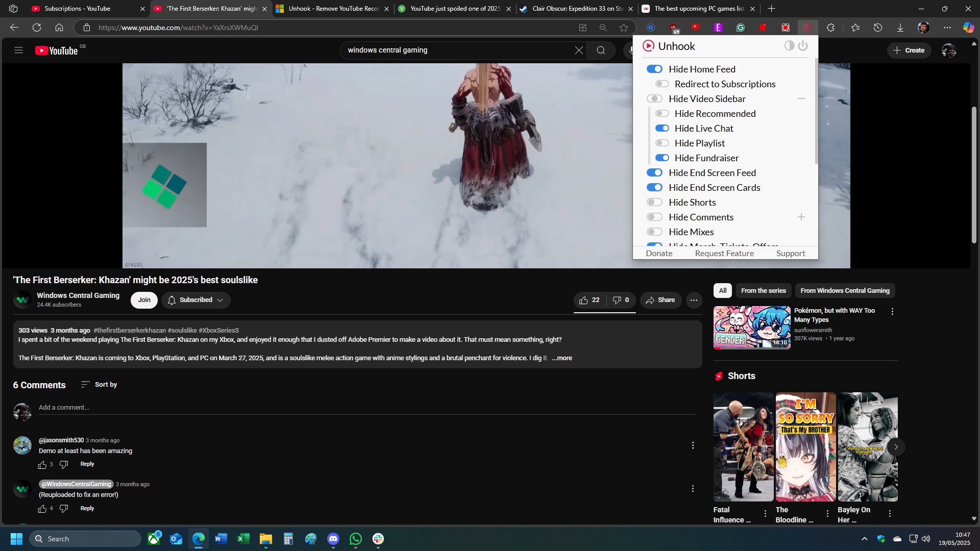The width and height of the screenshot is (980, 551).
Task: Click the YouTube logo
Action: [x=56, y=51]
